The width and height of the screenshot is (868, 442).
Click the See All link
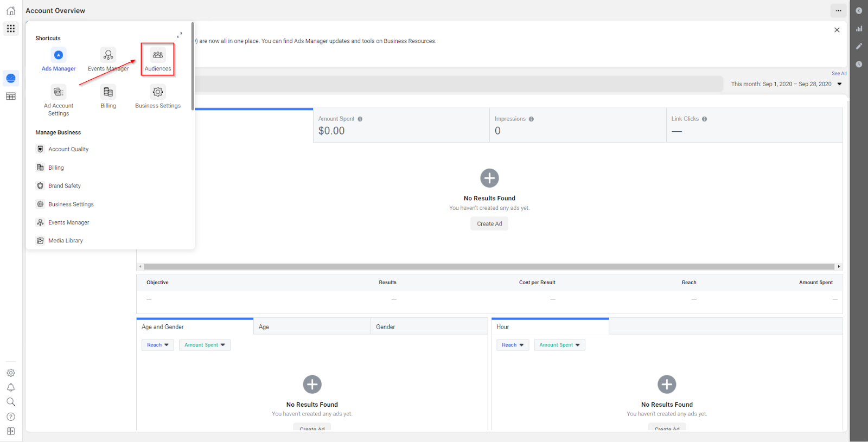point(839,74)
